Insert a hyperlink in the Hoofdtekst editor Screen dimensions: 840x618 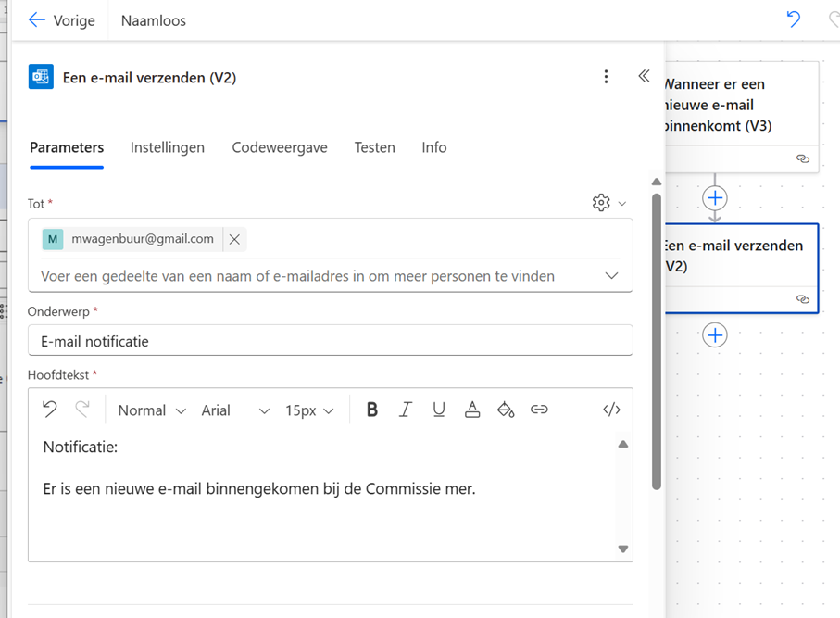coord(539,409)
